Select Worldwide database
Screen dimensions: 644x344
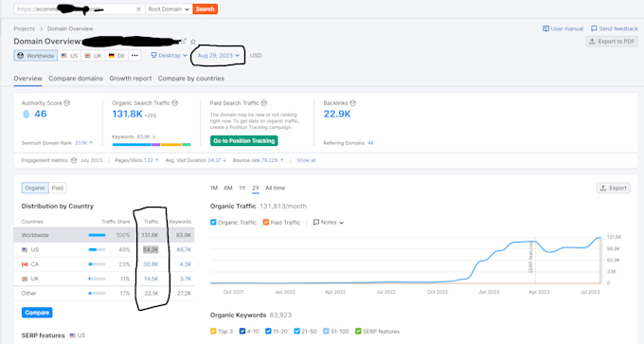(x=36, y=56)
